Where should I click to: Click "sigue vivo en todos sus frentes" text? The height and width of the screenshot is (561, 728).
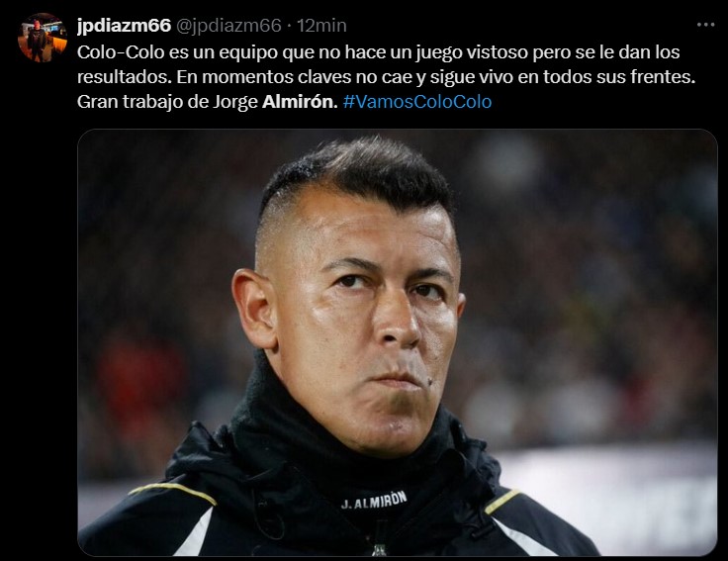(562, 77)
